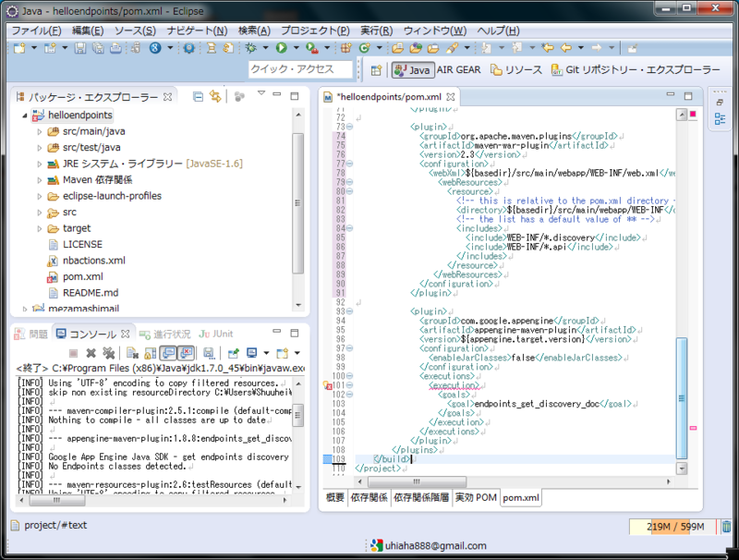Click the New Java class icon
The image size is (739, 560).
364,48
